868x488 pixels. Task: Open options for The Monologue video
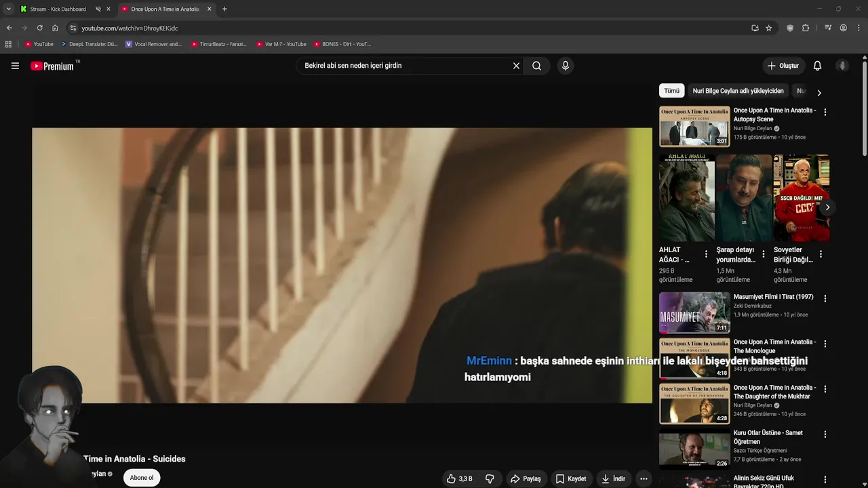click(825, 344)
